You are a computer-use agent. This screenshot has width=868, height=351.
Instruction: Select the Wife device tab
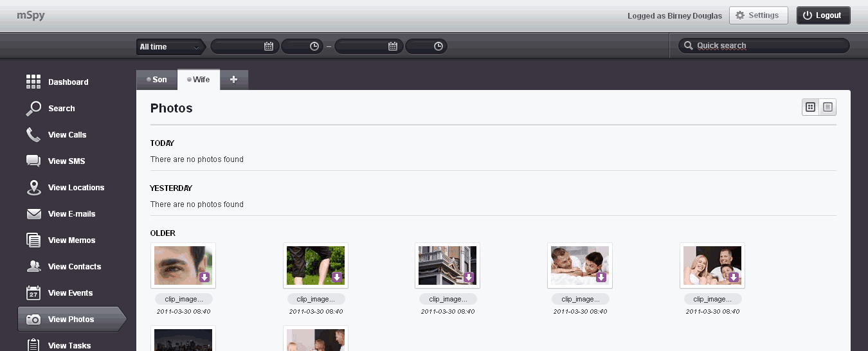coord(199,80)
